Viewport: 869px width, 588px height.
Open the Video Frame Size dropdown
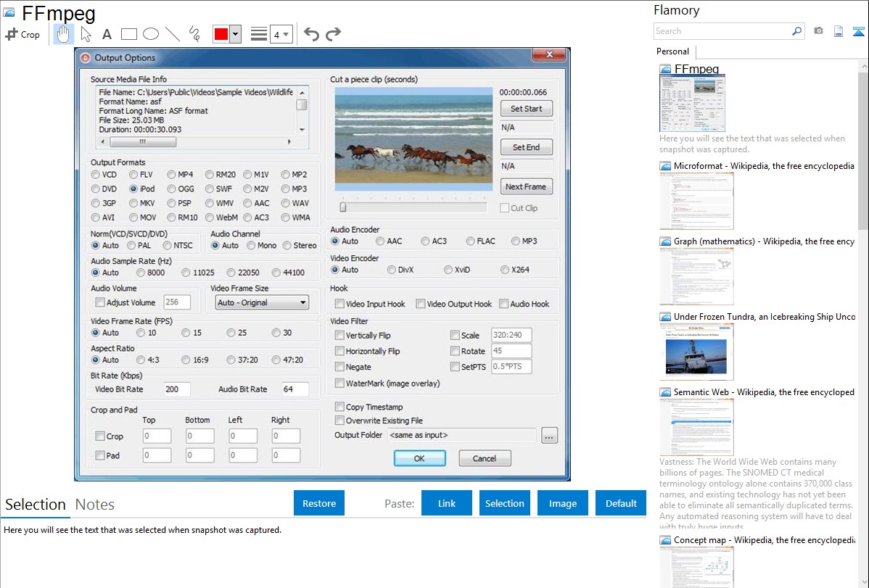262,302
